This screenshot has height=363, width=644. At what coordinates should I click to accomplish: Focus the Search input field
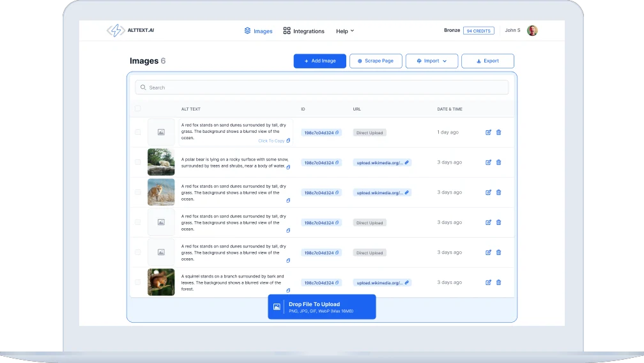[321, 88]
